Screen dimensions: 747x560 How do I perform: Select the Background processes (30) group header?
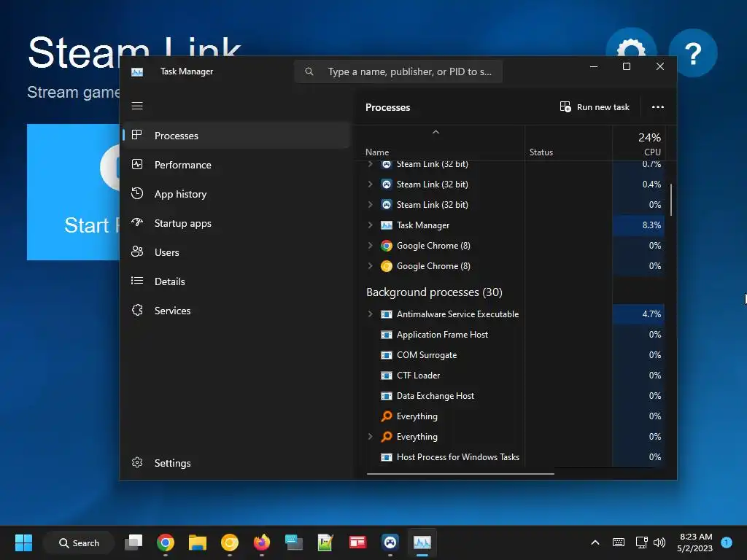[x=434, y=292]
